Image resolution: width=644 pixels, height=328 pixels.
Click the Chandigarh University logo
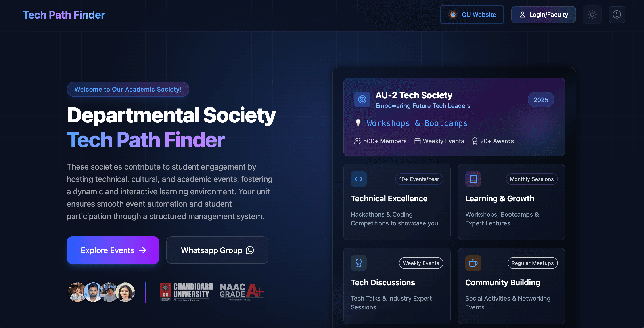186,292
